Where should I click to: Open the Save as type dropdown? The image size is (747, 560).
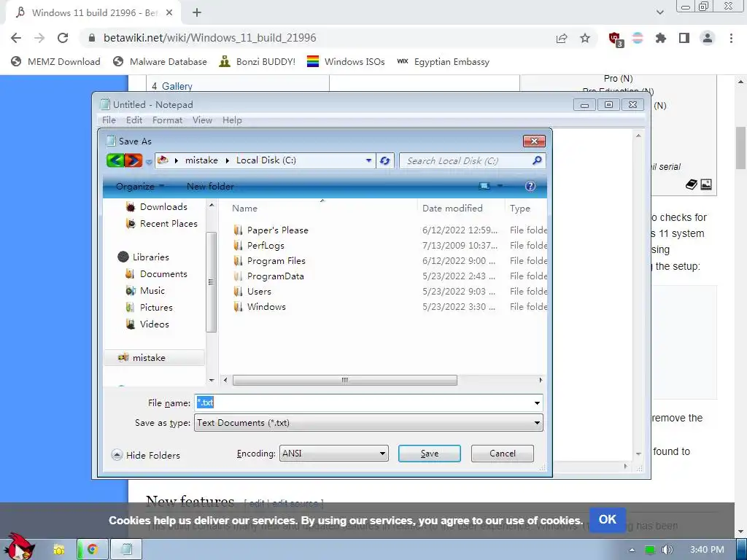[537, 423]
